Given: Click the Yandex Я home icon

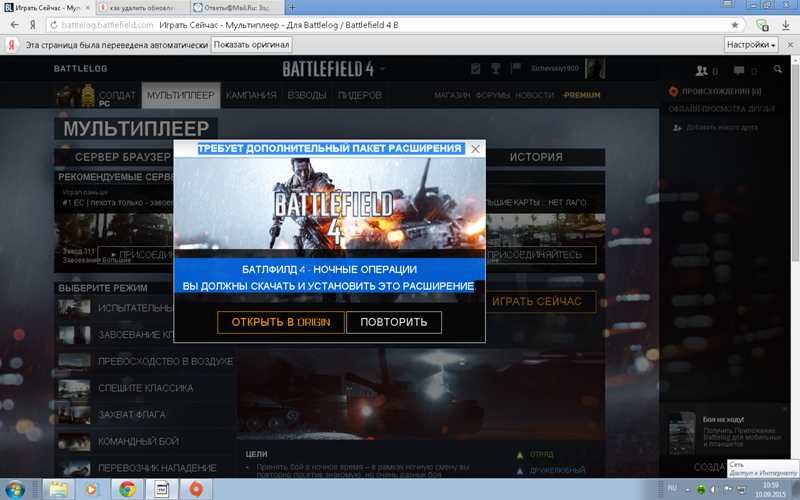Looking at the screenshot, I should point(32,25).
